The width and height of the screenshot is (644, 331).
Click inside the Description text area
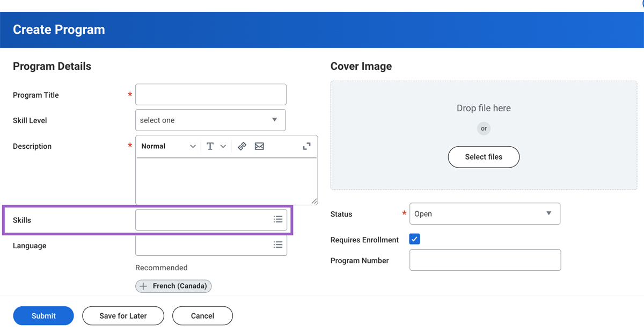coord(226,181)
